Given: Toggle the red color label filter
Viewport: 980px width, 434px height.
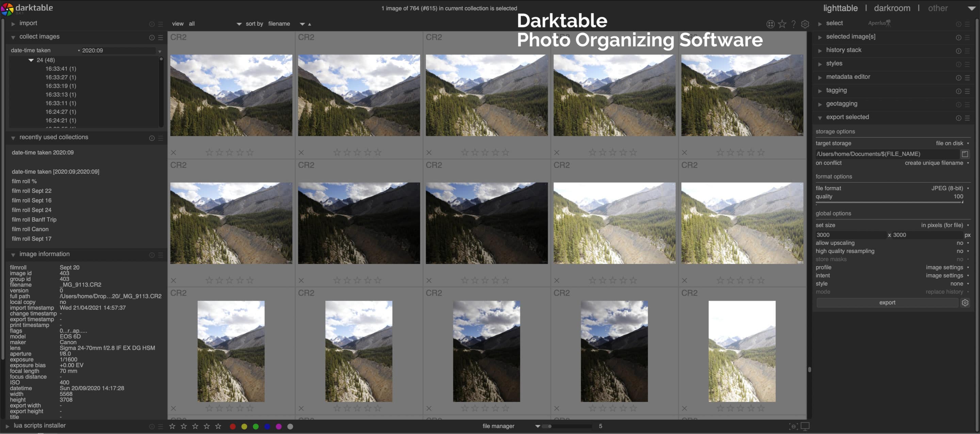Looking at the screenshot, I should coord(233,427).
